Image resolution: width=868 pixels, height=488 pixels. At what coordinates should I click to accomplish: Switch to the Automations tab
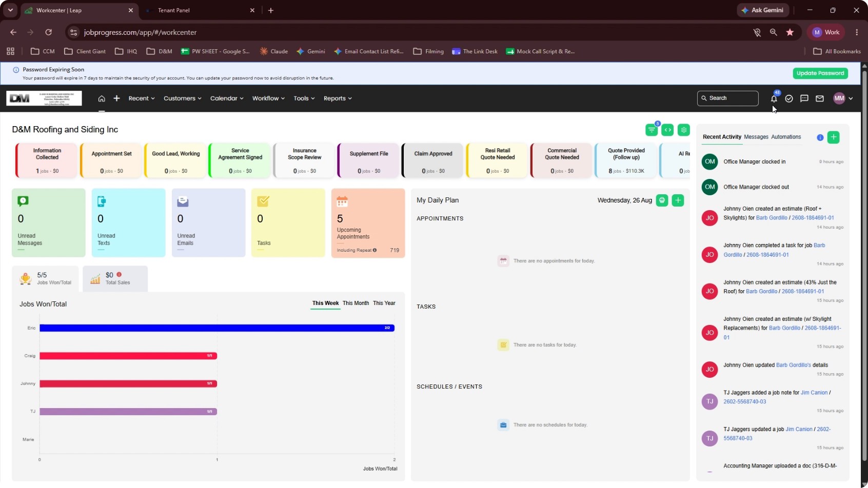(786, 137)
